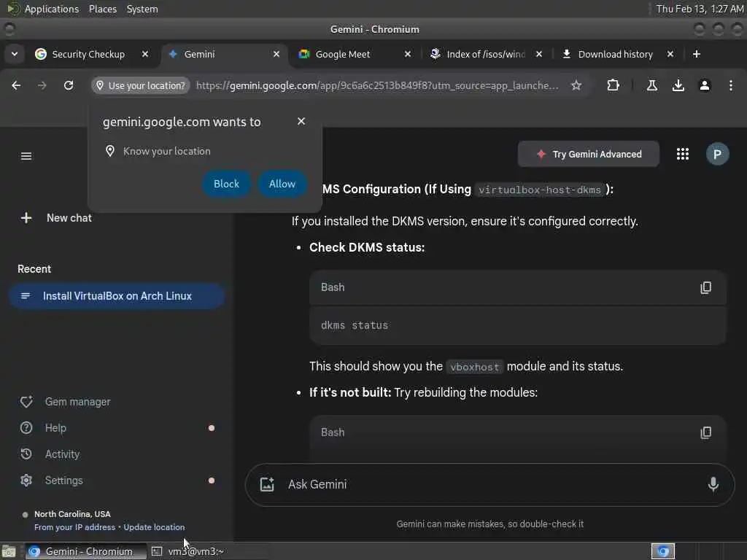Click the Gemini - Chromium taskbar item
The image size is (747, 560).
coord(86,551)
